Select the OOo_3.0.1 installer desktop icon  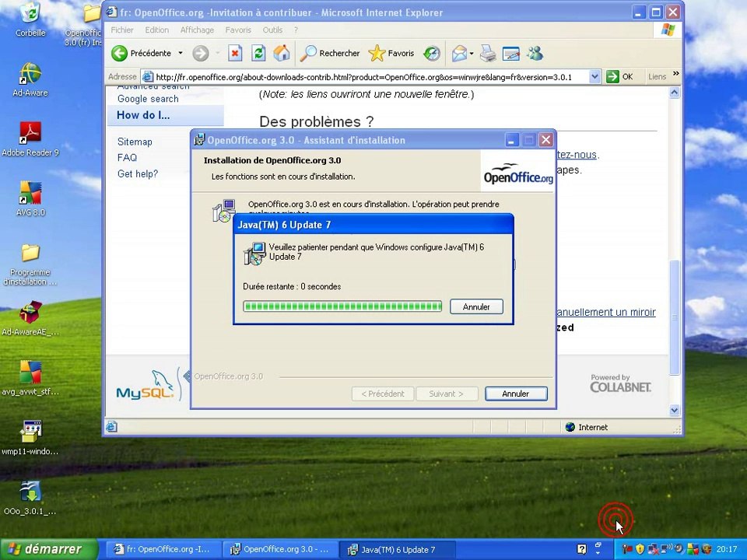pos(30,498)
